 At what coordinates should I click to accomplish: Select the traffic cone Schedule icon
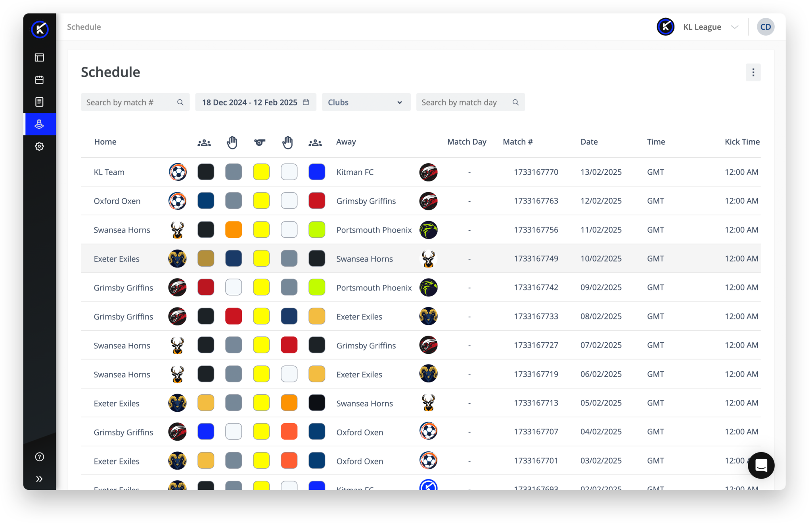pyautogui.click(x=40, y=124)
